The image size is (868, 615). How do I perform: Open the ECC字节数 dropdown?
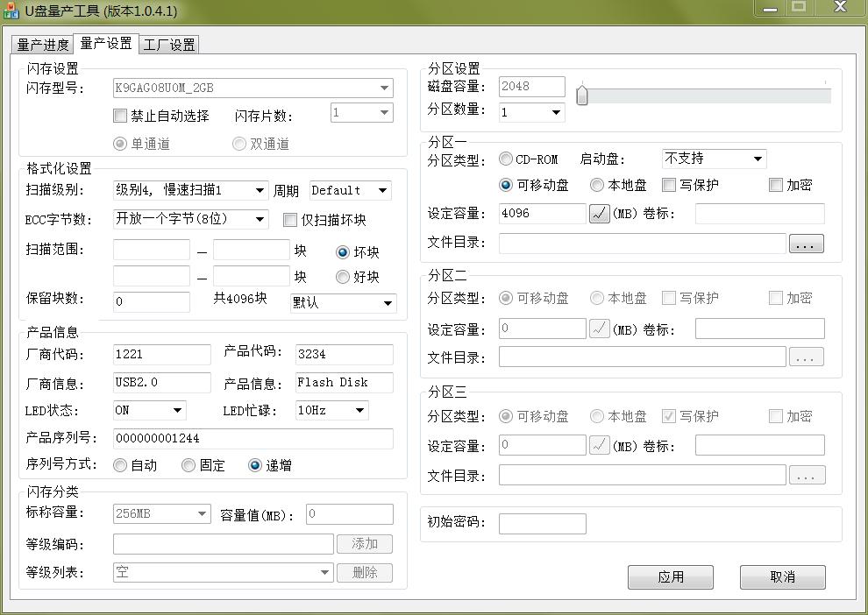[x=190, y=219]
